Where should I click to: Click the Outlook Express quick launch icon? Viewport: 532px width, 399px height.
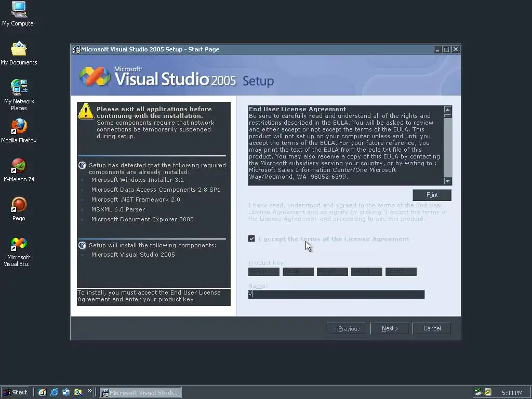[x=66, y=392]
